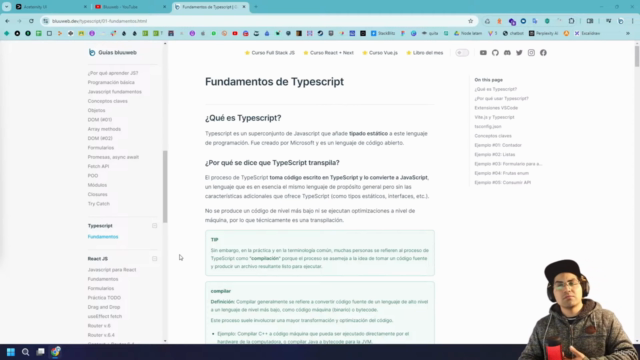This screenshot has width=640, height=360.
Task: Close the Fundamentos de Typescript tab
Action: pos(244,7)
